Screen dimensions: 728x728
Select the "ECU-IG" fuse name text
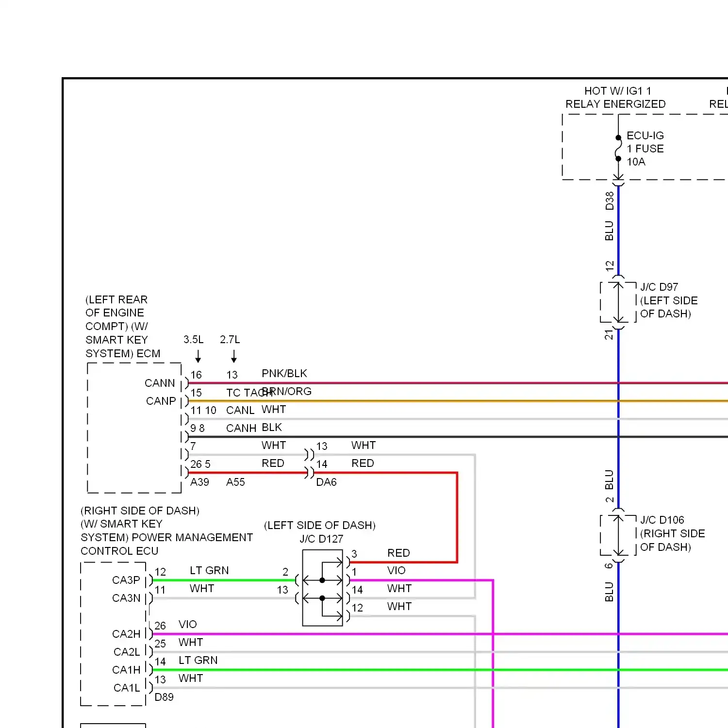(x=645, y=135)
